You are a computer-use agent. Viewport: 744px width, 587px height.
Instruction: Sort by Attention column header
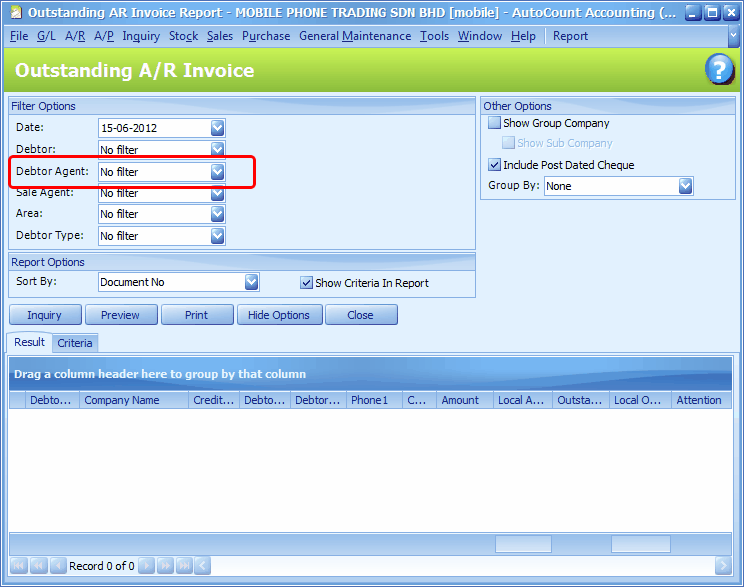pyautogui.click(x=701, y=400)
